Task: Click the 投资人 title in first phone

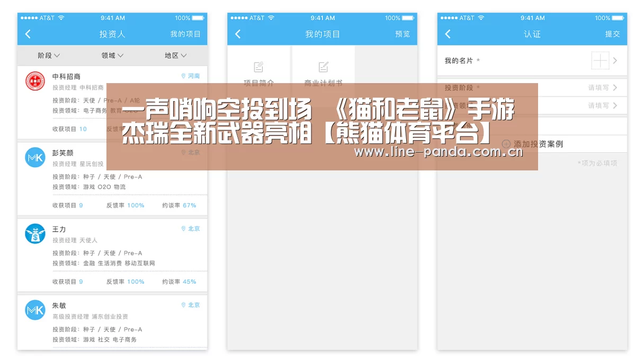Action: pos(112,34)
